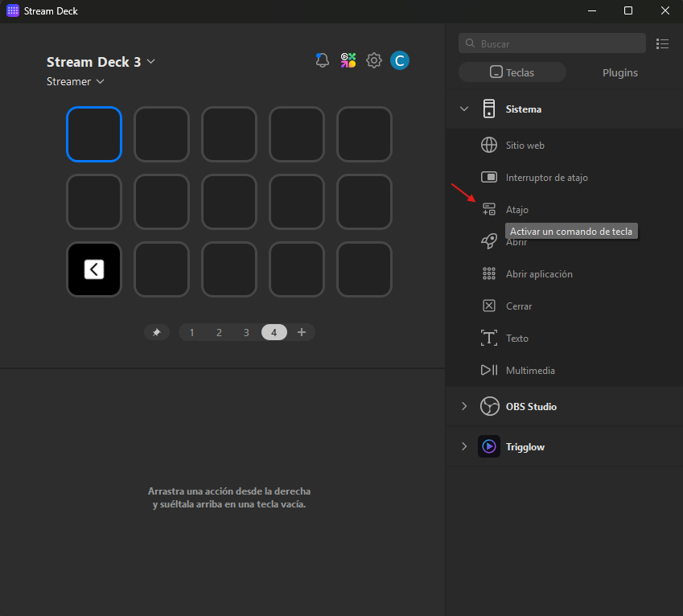Click the Sitio web globe icon
Screen dimensions: 683x616
coord(489,145)
